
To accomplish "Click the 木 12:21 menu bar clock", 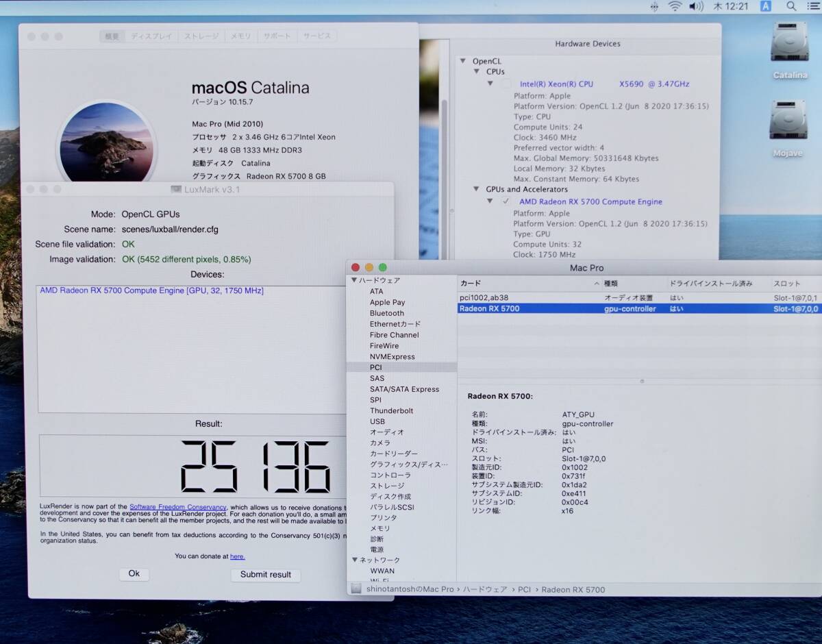I will coord(730,7).
